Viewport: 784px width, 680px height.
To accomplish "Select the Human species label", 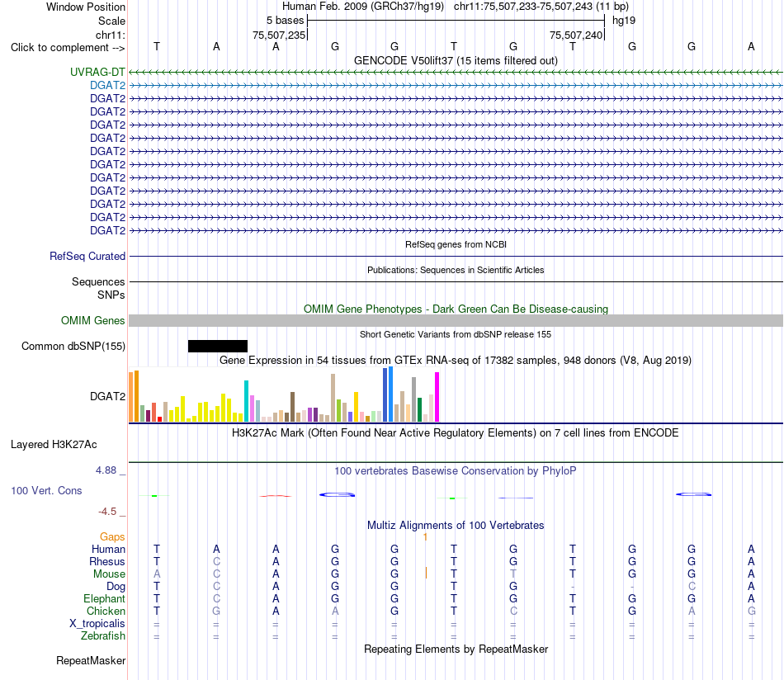I will coord(108,549).
